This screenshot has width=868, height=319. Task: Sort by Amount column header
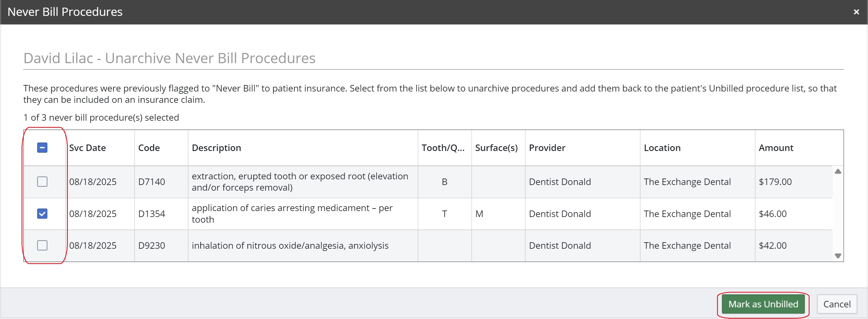776,148
